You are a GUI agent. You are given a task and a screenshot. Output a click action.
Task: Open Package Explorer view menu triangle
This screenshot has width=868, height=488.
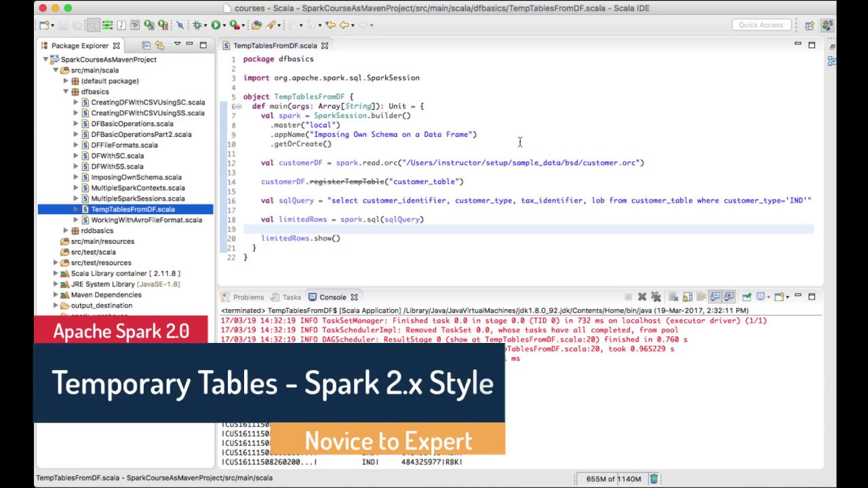coord(177,44)
